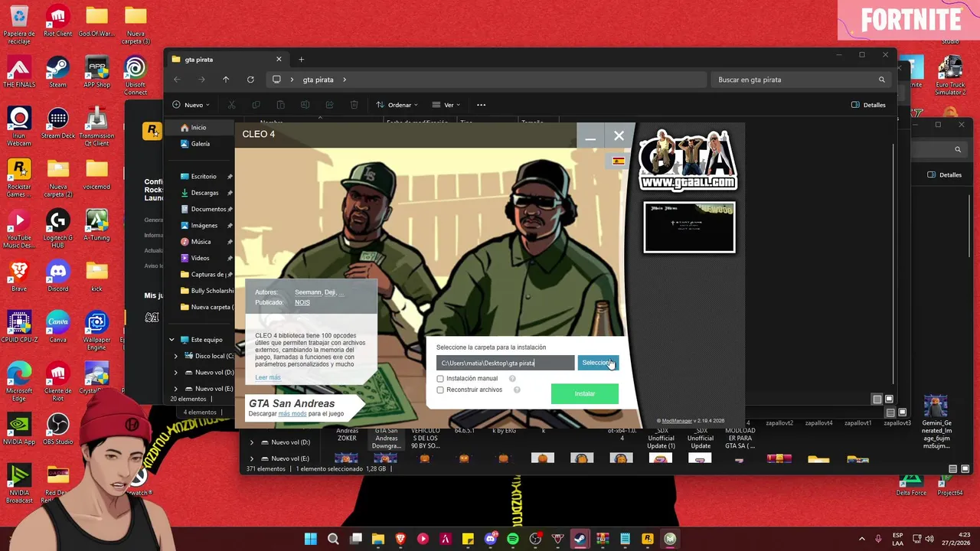Collapse the Este equipo tree node
The height and width of the screenshot is (551, 980).
[171, 340]
